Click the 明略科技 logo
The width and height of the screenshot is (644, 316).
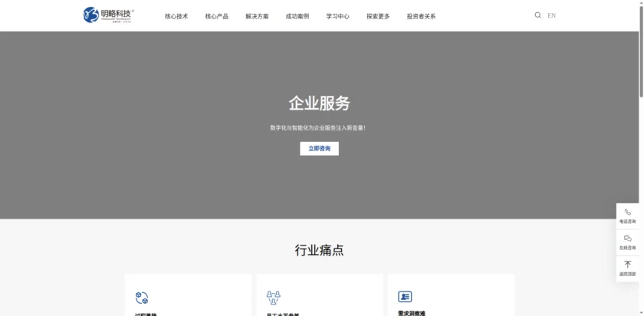click(x=108, y=15)
